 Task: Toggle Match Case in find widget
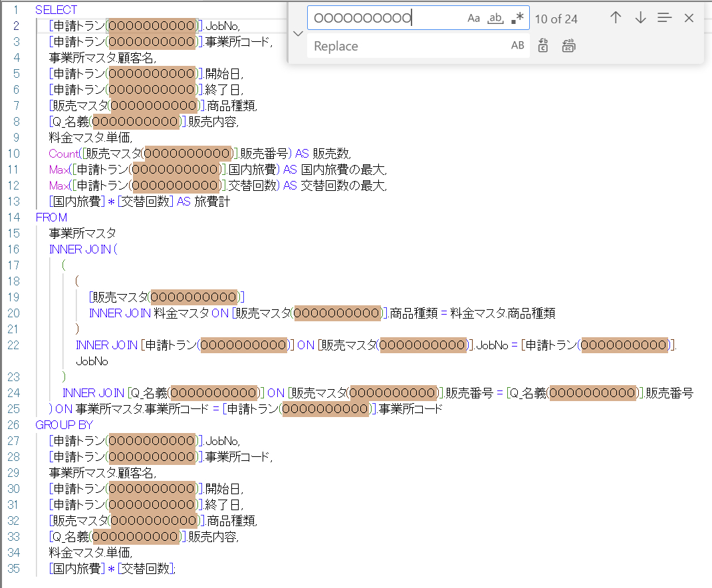coord(473,18)
